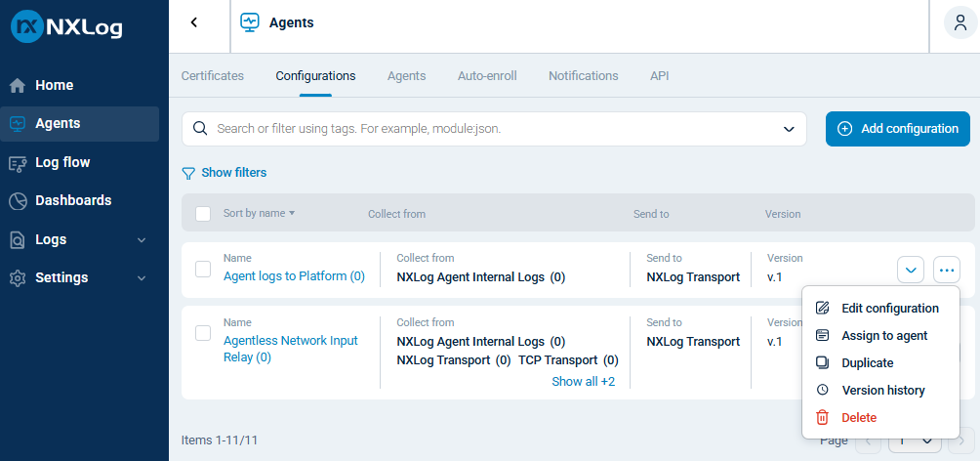The height and width of the screenshot is (461, 980).
Task: Click the Agents header monitor icon
Action: [249, 22]
